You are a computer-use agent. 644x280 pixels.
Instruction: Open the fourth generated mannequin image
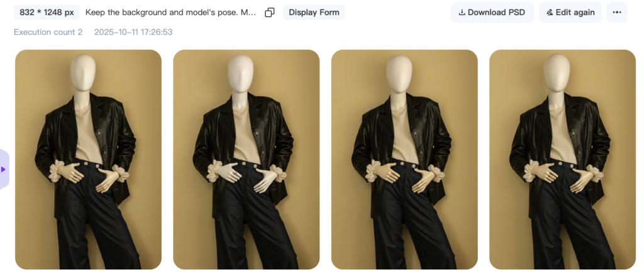tap(562, 160)
